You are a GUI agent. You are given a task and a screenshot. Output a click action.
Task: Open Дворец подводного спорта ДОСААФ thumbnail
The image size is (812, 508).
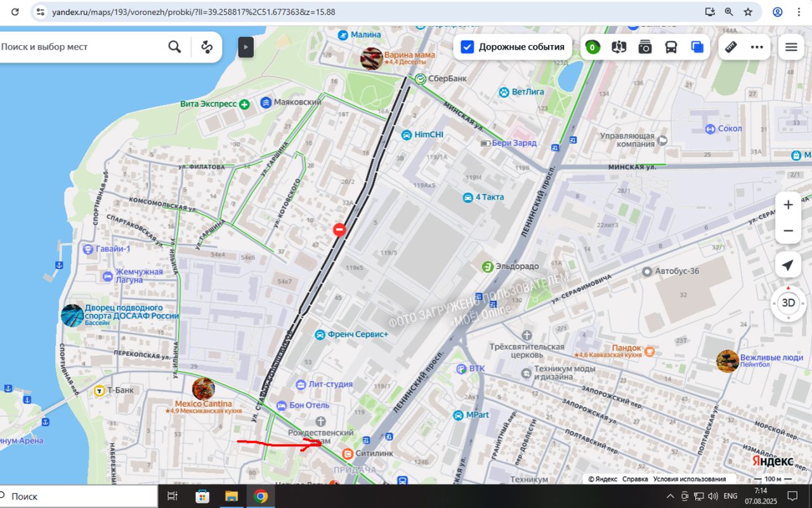(72, 315)
